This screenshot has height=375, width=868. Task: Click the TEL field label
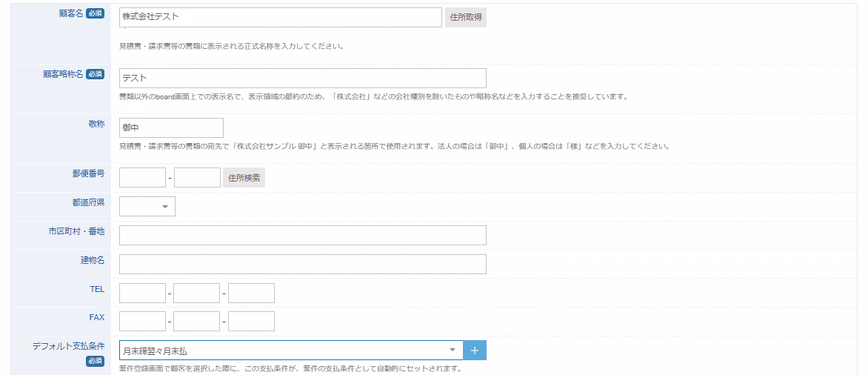[96, 288]
